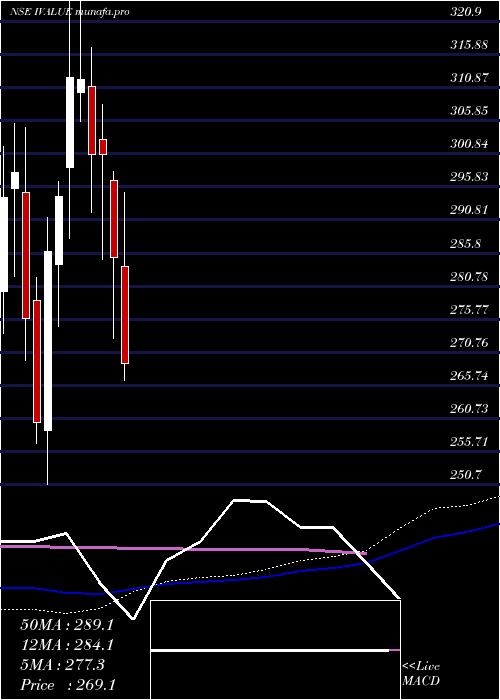Viewport: 500px width, 700px height.
Task: Click the 280.78 price axis label
Action: [x=469, y=277]
